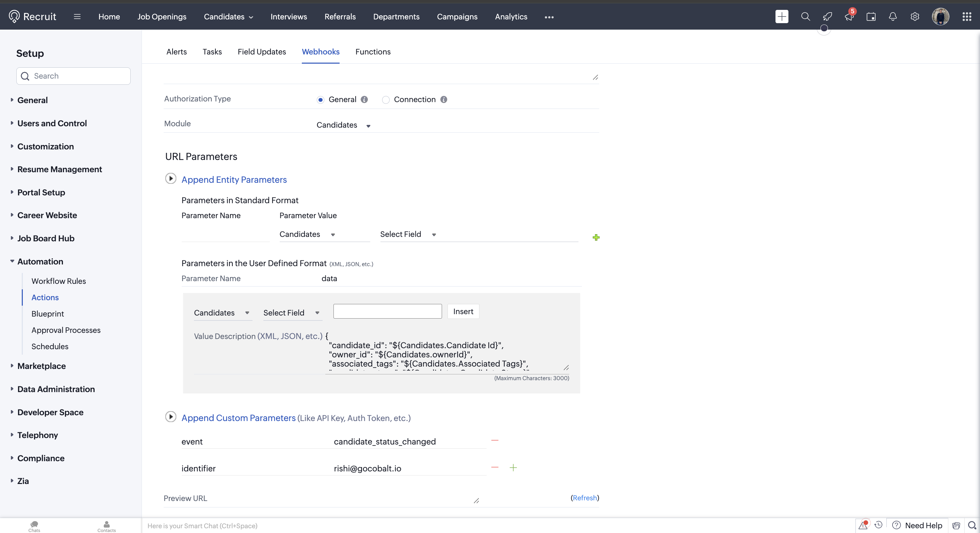This screenshot has width=980, height=533.
Task: Click the Refresh link next to Preview URL
Action: click(x=584, y=498)
